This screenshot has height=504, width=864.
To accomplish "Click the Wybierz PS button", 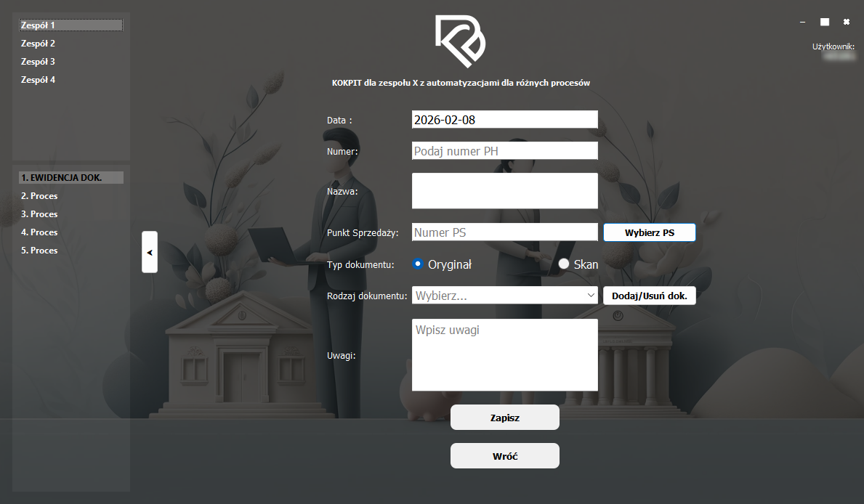I will tap(650, 232).
